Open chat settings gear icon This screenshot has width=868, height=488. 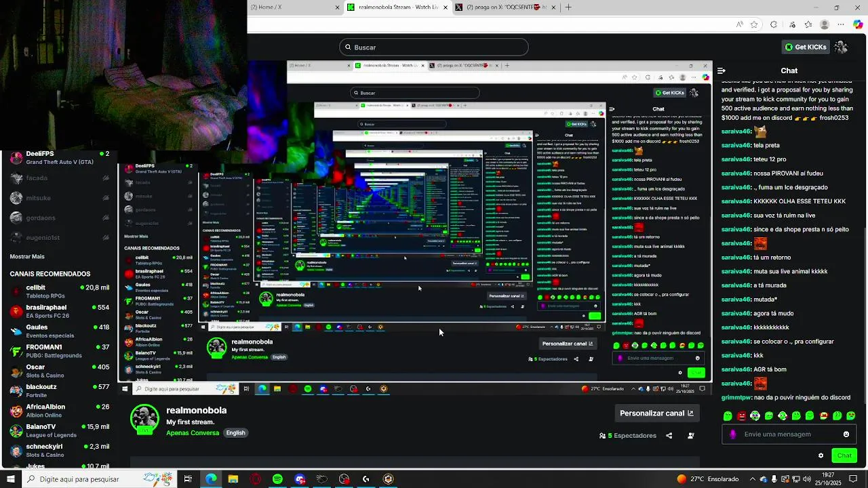pyautogui.click(x=821, y=455)
